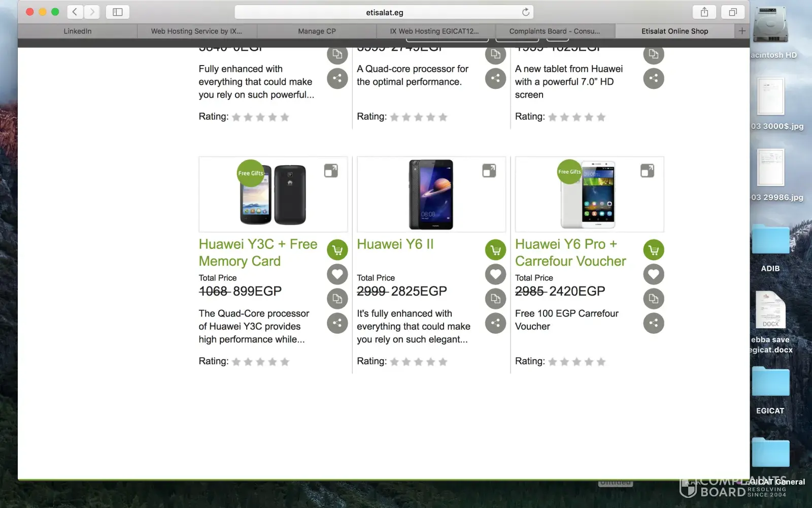Share the Huawei Y6 II product
This screenshot has height=508, width=812.
[x=496, y=323]
